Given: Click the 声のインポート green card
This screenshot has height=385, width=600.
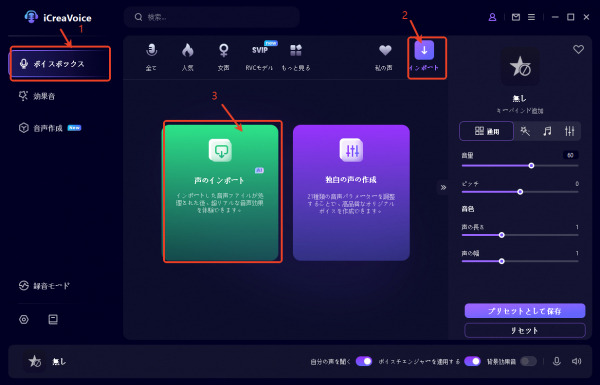Looking at the screenshot, I should coord(220,192).
